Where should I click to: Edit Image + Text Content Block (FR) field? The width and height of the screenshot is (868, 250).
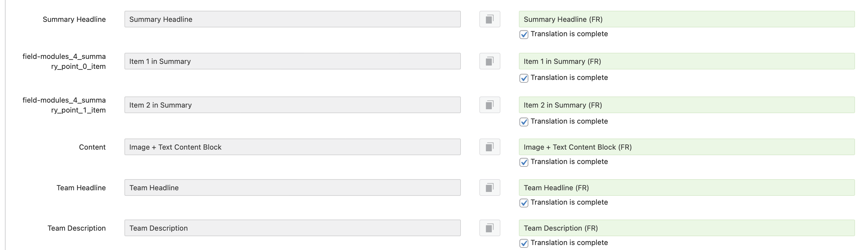pos(686,147)
